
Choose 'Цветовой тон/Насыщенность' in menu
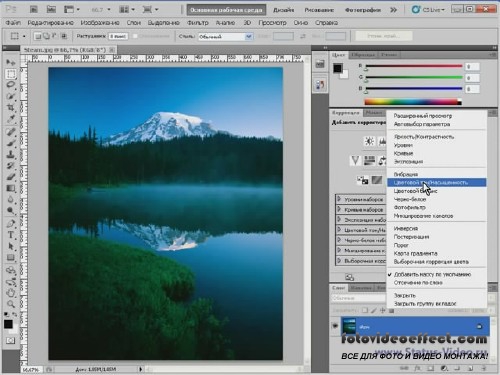pos(436,182)
